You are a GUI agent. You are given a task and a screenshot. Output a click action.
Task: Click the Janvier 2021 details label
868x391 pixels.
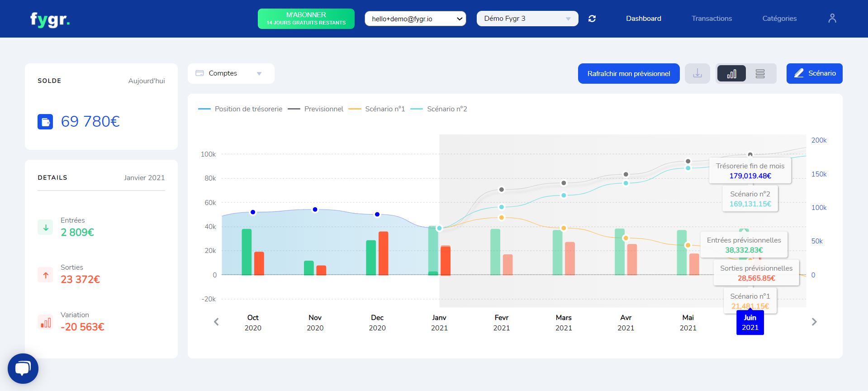pos(144,178)
